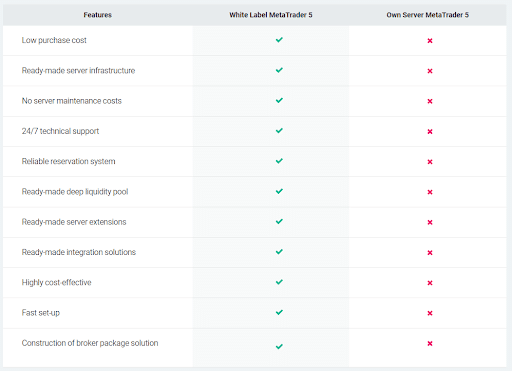Screen dimensions: 512x371
Task: Select the Ready-made server infrastructure text
Action: [x=78, y=71]
